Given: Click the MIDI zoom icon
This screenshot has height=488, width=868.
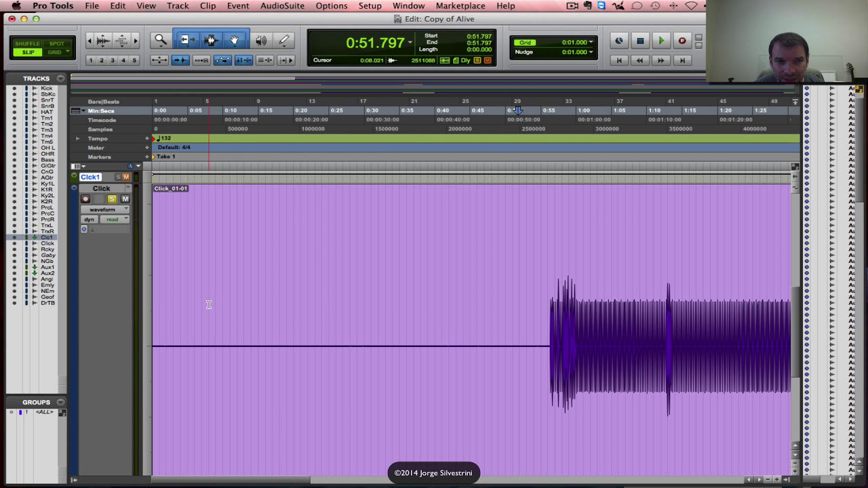Looking at the screenshot, I should coord(121,41).
